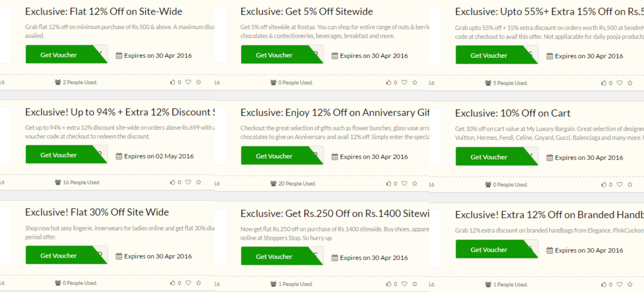Thumbs-up the Up to 94% discount offer
The image size is (644, 292).
tap(173, 182)
